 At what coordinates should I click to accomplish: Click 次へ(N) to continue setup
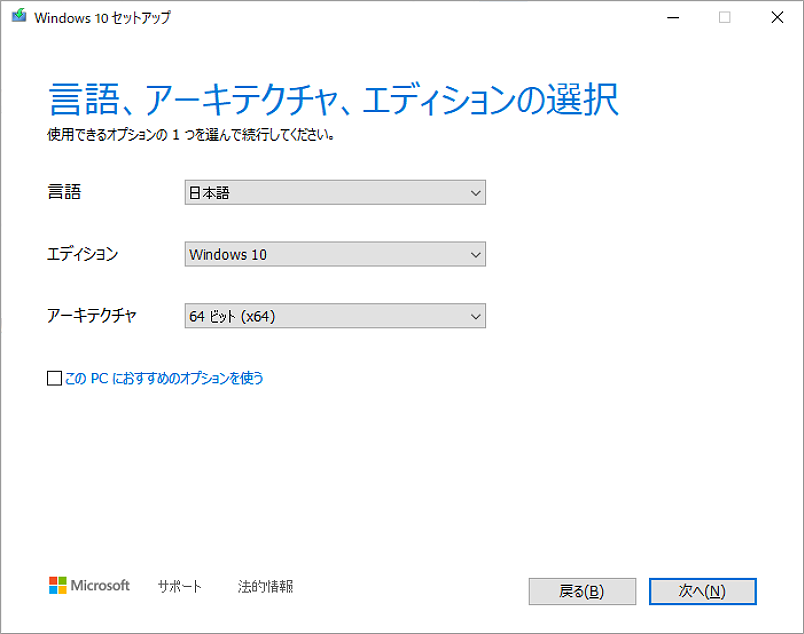pyautogui.click(x=702, y=591)
